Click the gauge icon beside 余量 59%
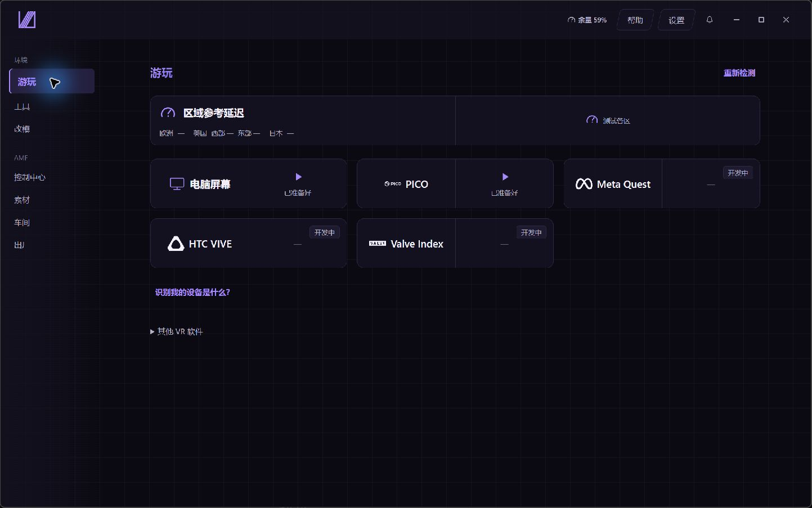 pos(571,20)
